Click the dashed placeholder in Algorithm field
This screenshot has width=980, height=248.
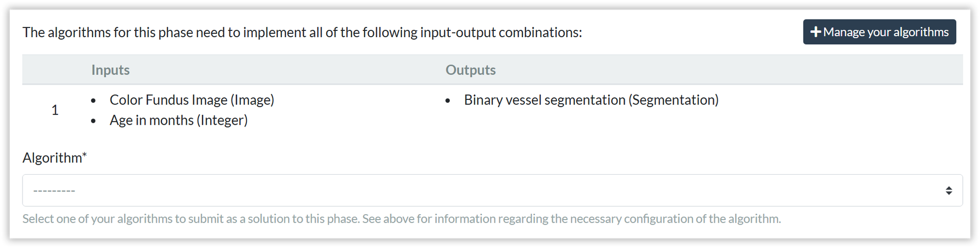[x=54, y=191]
